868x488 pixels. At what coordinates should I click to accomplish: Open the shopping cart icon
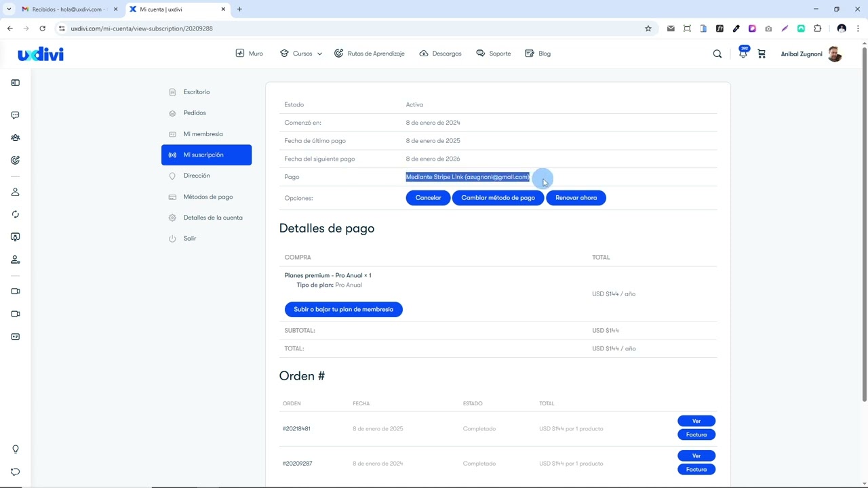pyautogui.click(x=762, y=54)
